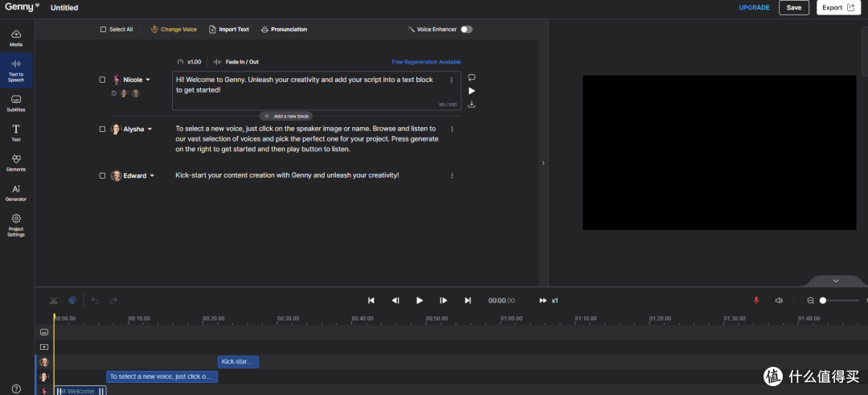Check Nicole's block checkbox
Image resolution: width=868 pixels, height=395 pixels.
coord(102,80)
